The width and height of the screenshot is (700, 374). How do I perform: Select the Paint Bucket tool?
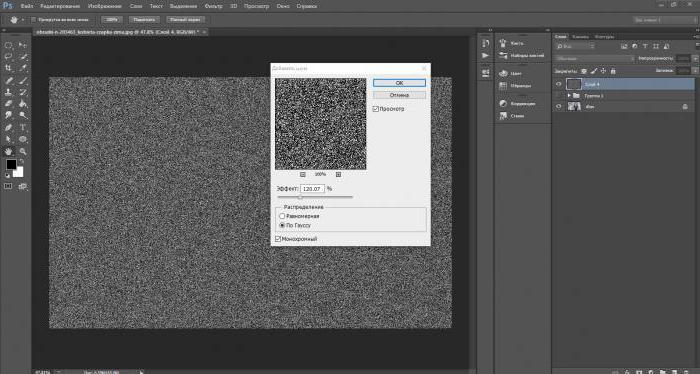pos(23,104)
